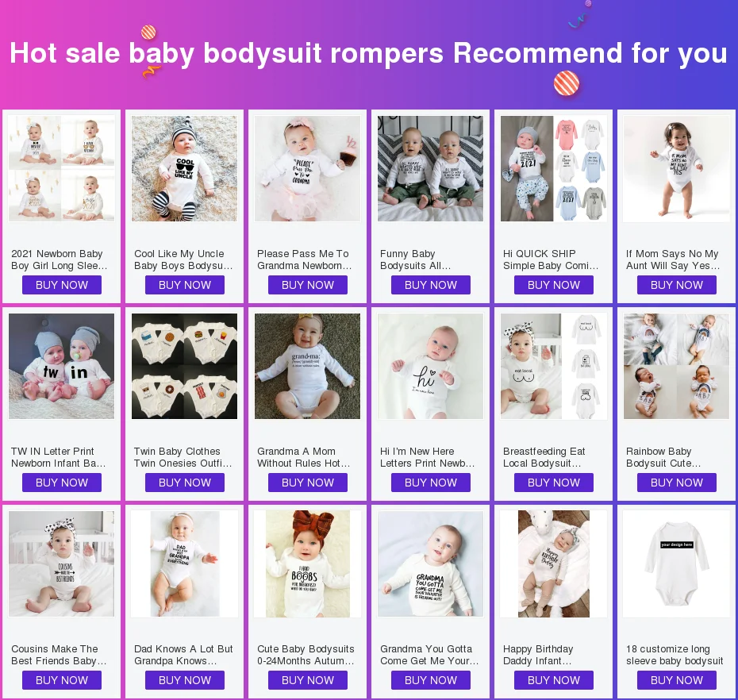Open the Dad Knows A Lot product title
This screenshot has height=700, width=738.
coord(183,655)
